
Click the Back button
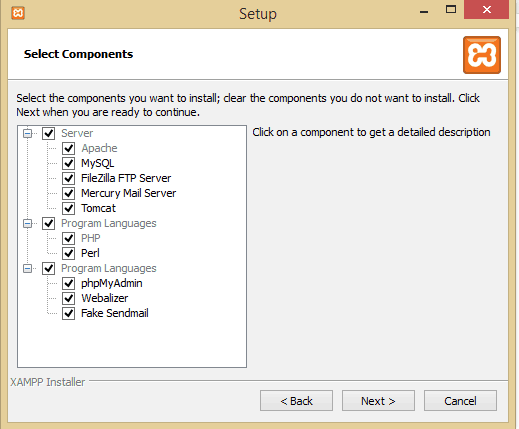[296, 401]
